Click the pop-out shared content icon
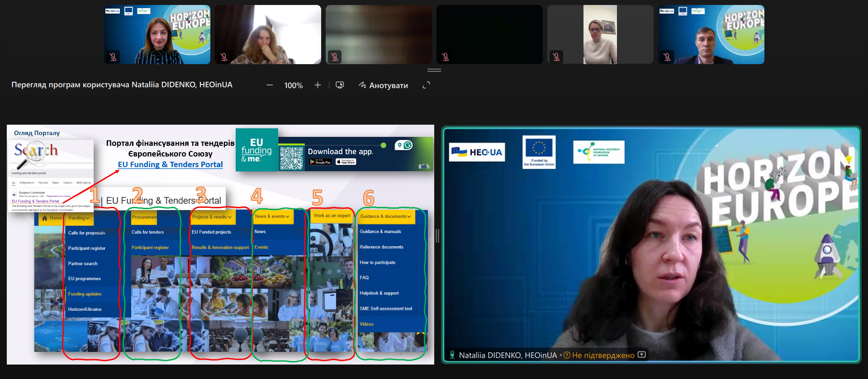The height and width of the screenshot is (379, 868). pos(340,85)
